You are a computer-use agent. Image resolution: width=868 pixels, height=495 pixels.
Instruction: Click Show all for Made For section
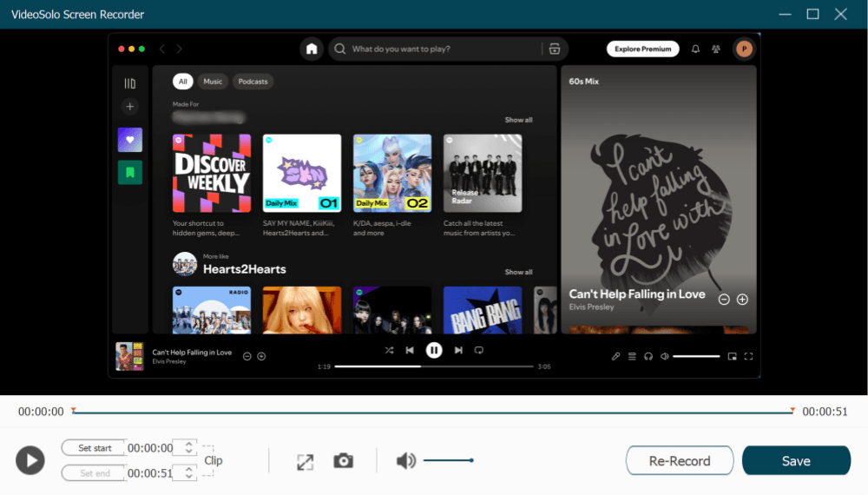tap(518, 120)
